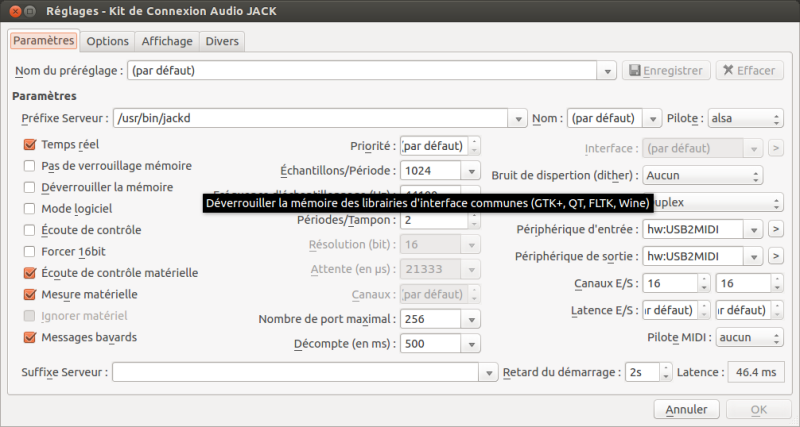This screenshot has height=427, width=800.
Task: Click the Nom du préréglage text field
Action: [x=362, y=70]
